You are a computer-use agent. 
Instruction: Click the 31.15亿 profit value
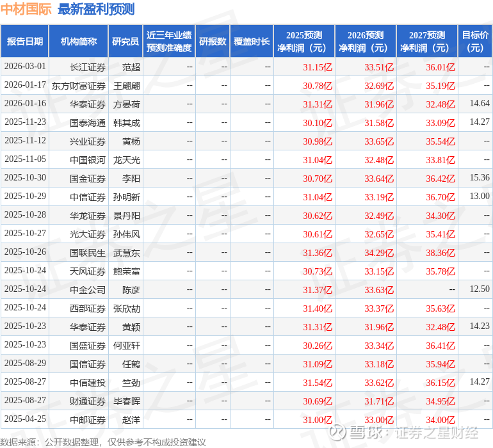318,67
